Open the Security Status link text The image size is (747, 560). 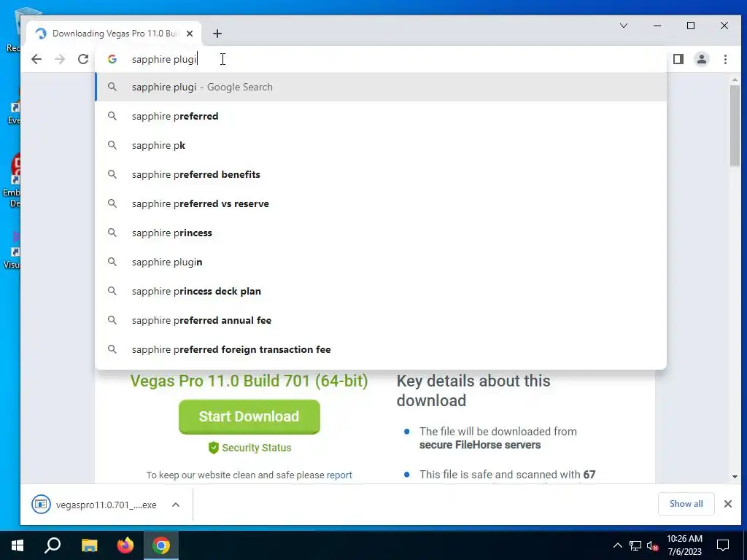256,448
